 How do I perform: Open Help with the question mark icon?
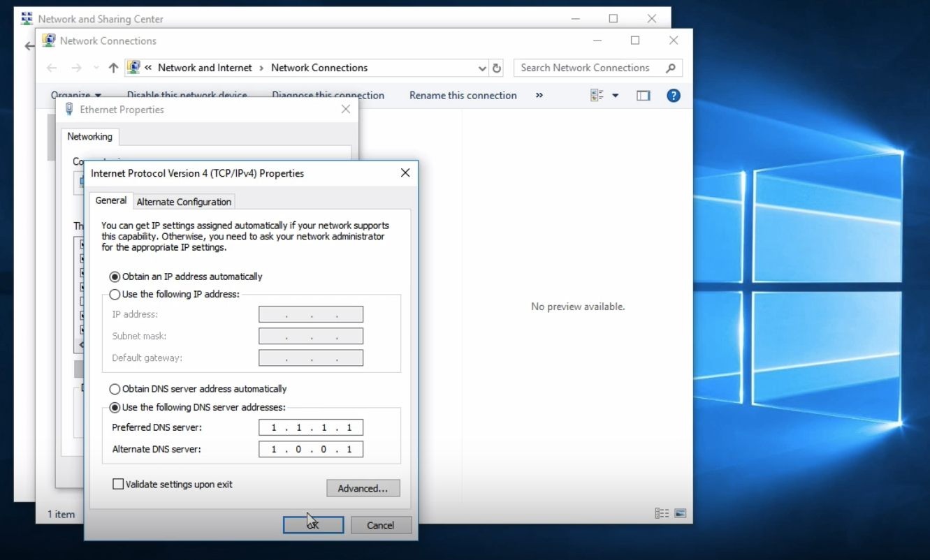pos(674,96)
